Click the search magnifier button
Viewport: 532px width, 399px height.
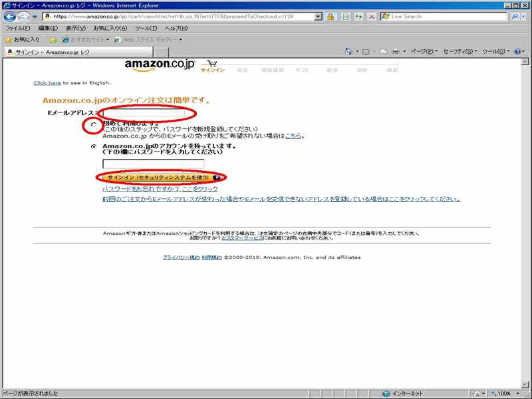(514, 17)
